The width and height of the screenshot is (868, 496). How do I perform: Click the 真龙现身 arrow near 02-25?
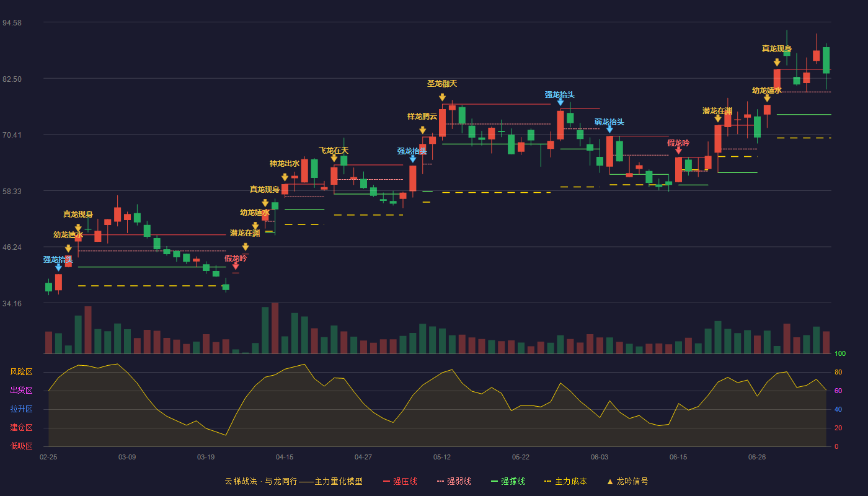[78, 228]
